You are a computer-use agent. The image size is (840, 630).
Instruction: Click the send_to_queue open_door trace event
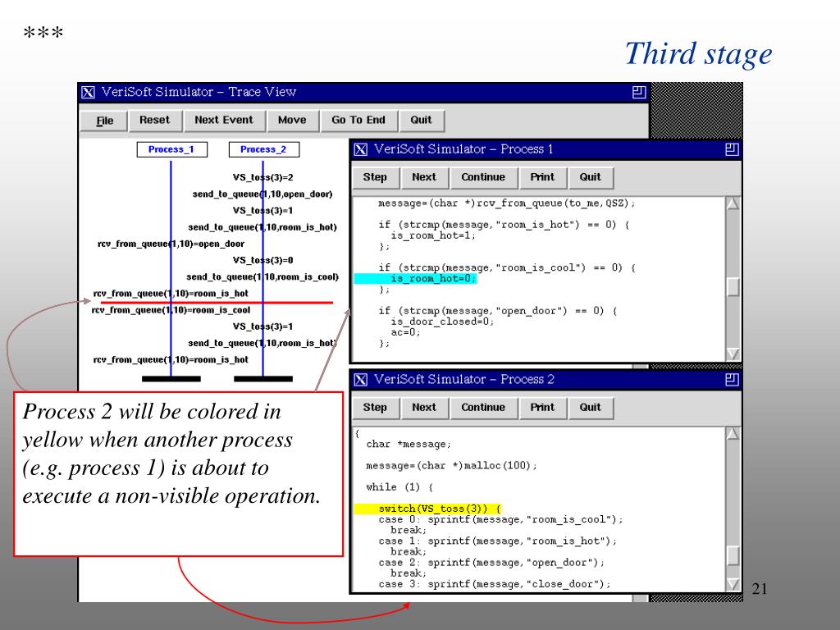(262, 194)
